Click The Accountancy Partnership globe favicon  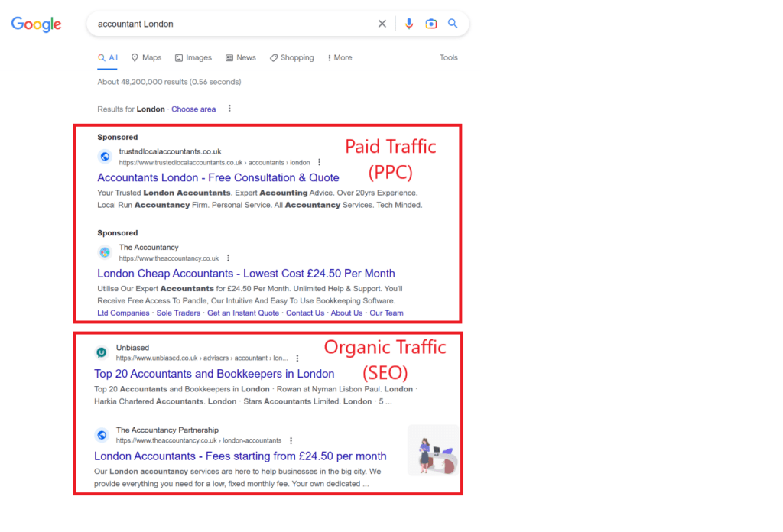(x=102, y=435)
